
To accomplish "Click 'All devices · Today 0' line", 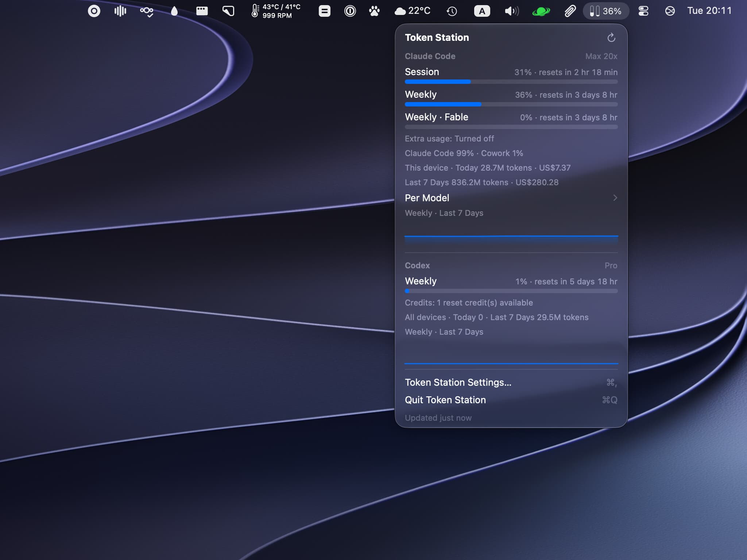I will 496,318.
